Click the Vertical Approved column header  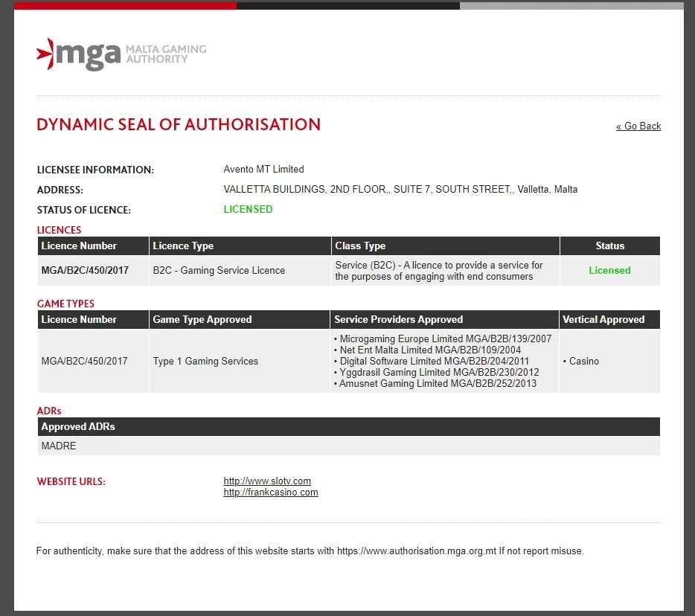click(609, 319)
